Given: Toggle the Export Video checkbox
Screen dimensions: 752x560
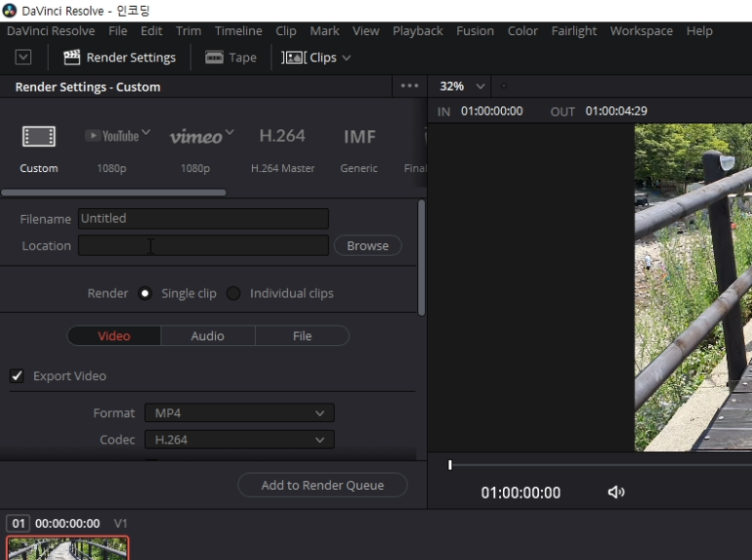Looking at the screenshot, I should point(17,376).
